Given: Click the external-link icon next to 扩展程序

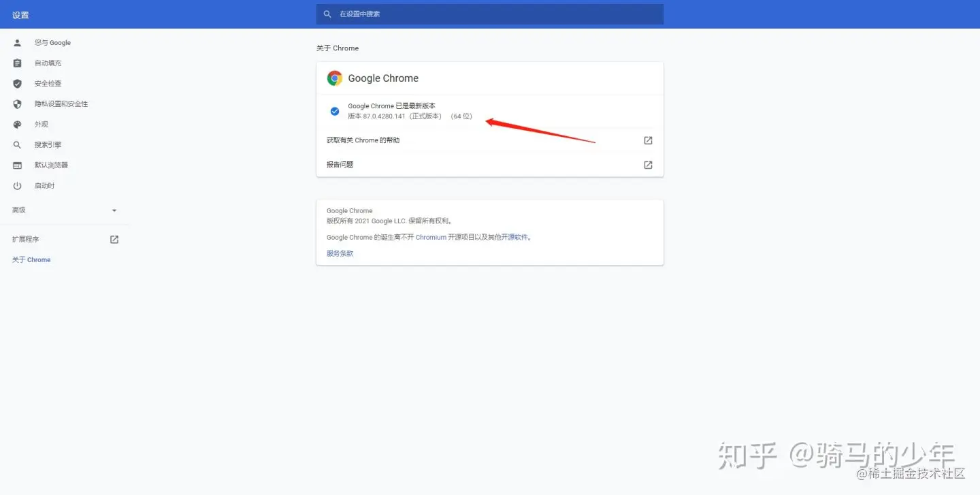Looking at the screenshot, I should coord(114,240).
